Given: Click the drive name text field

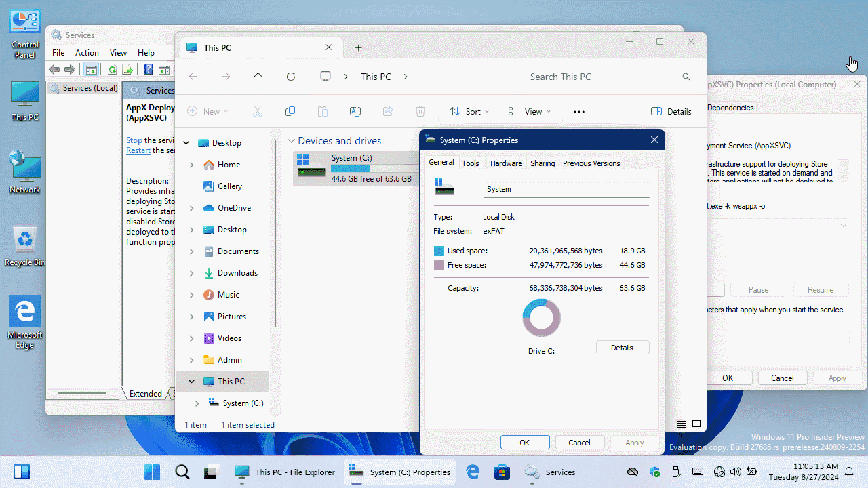Looking at the screenshot, I should click(x=566, y=190).
